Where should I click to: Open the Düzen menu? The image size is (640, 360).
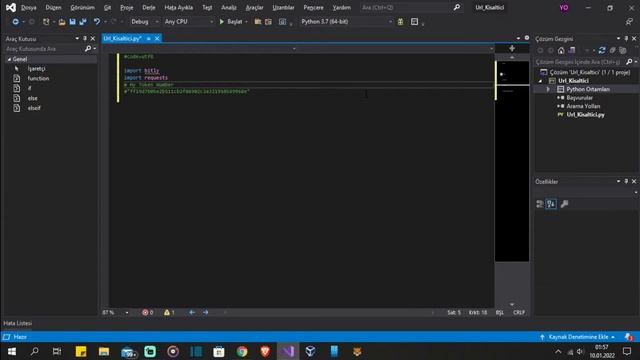click(x=53, y=7)
